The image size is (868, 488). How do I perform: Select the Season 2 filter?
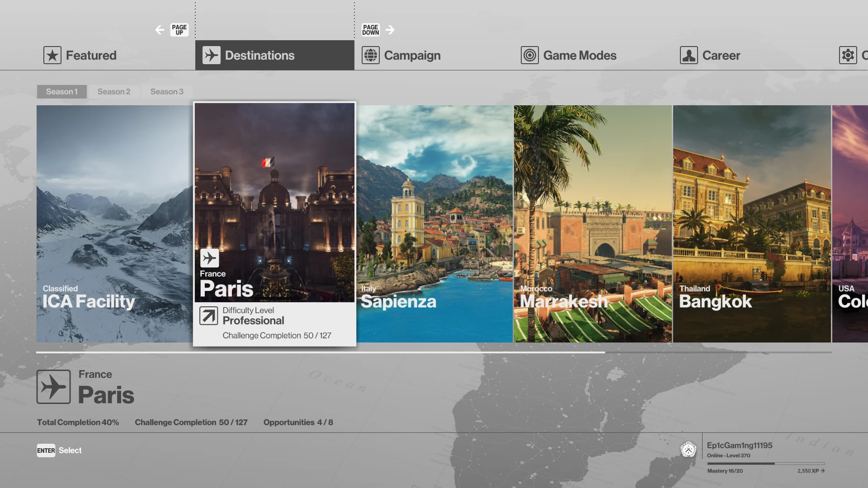coord(114,92)
